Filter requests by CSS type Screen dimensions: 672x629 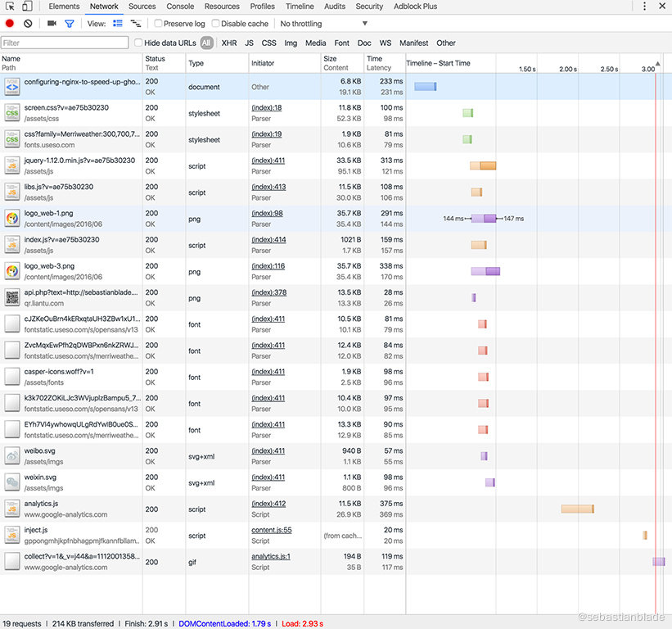click(x=268, y=43)
